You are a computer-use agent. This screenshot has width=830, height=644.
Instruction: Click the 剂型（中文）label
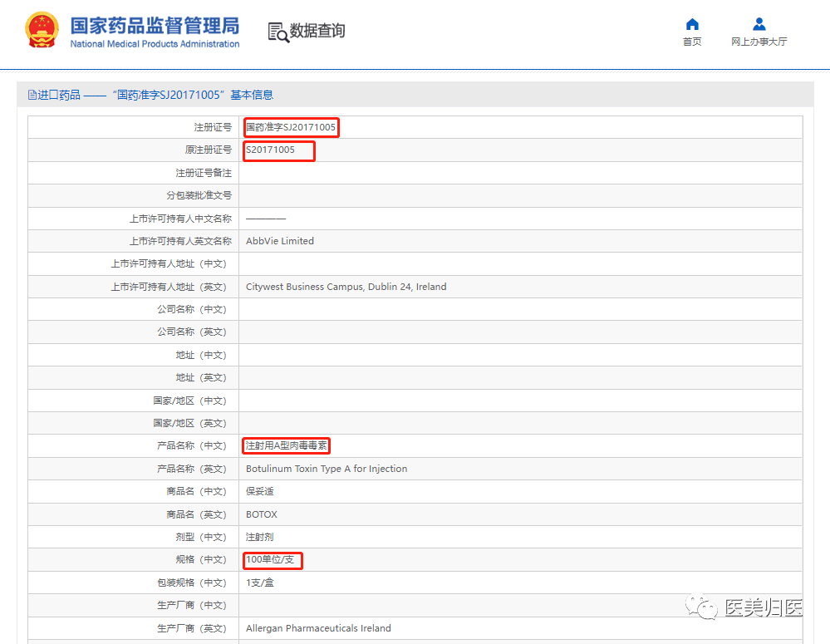point(200,537)
